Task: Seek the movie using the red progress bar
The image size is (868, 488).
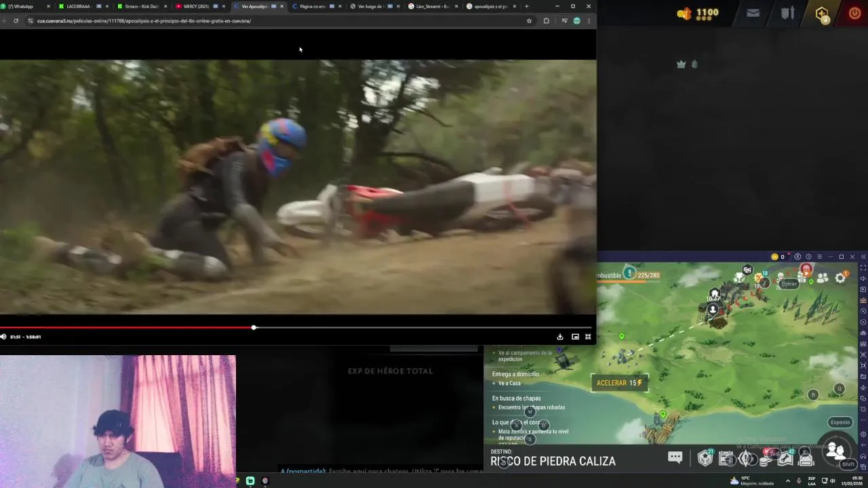Action: (296, 327)
